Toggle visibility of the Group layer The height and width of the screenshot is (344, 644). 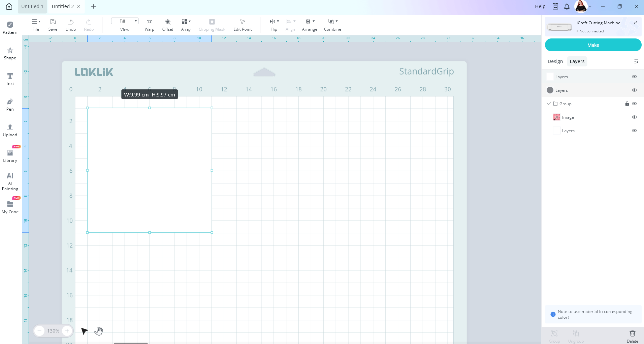pyautogui.click(x=634, y=104)
